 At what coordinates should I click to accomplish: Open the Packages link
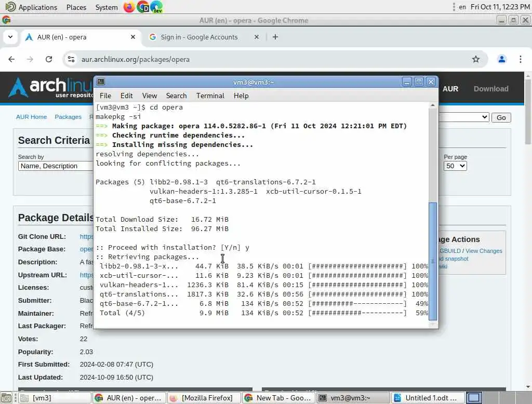[68, 117]
